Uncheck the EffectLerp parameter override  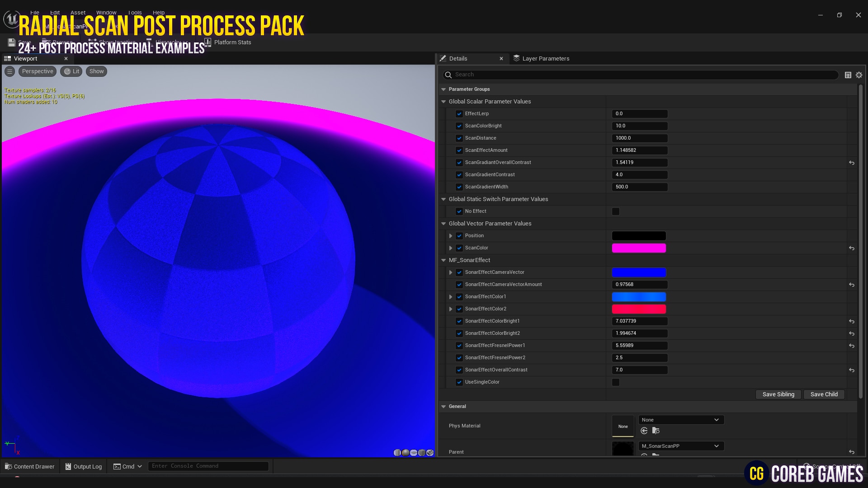click(459, 114)
